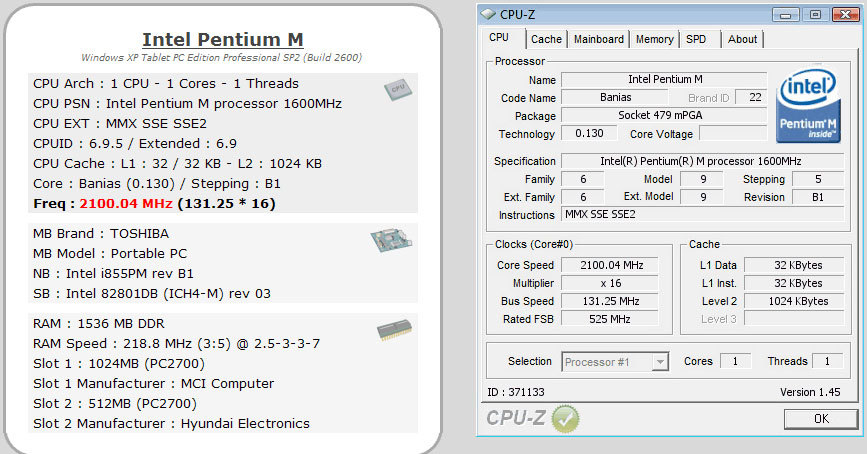Click the empty Core Voltage field

pyautogui.click(x=733, y=133)
